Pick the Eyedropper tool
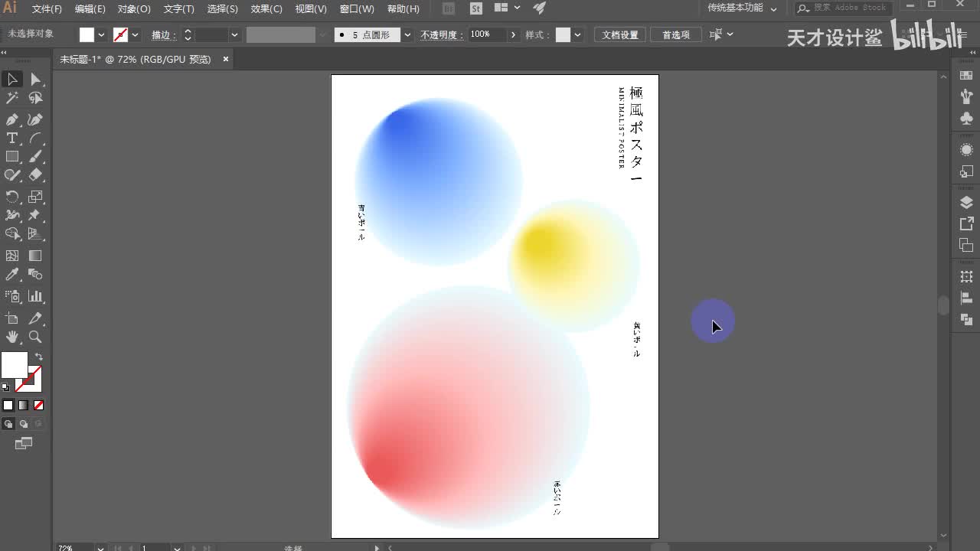This screenshot has height=551, width=980. pyautogui.click(x=12, y=275)
